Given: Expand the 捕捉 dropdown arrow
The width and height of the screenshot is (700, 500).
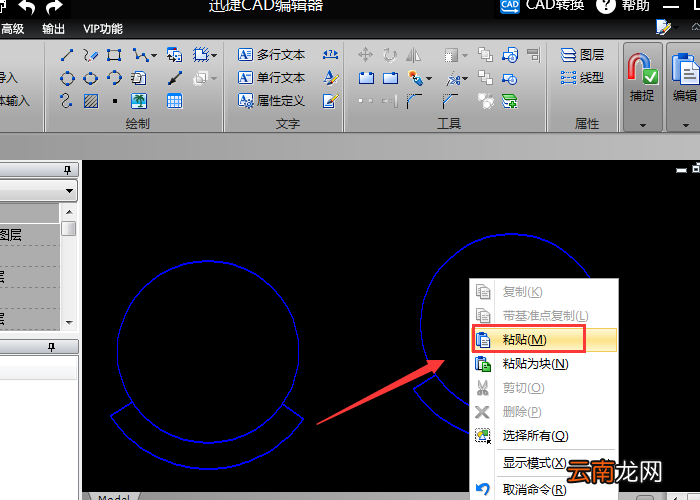Looking at the screenshot, I should (x=643, y=125).
